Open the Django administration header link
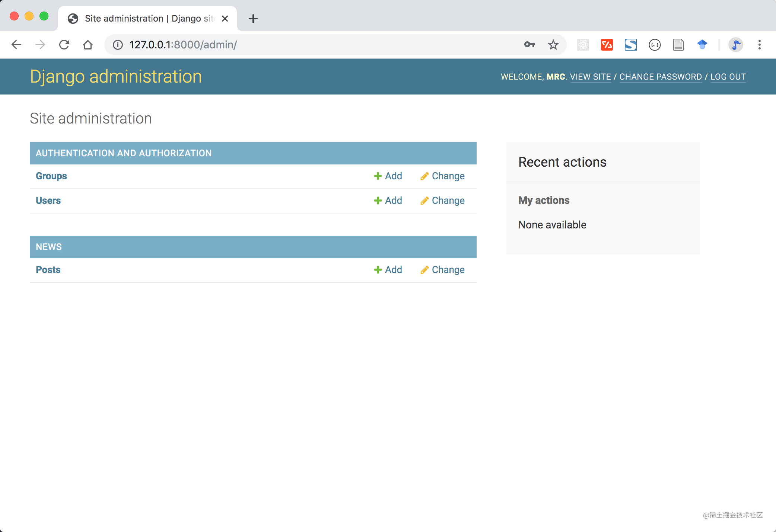 (116, 77)
